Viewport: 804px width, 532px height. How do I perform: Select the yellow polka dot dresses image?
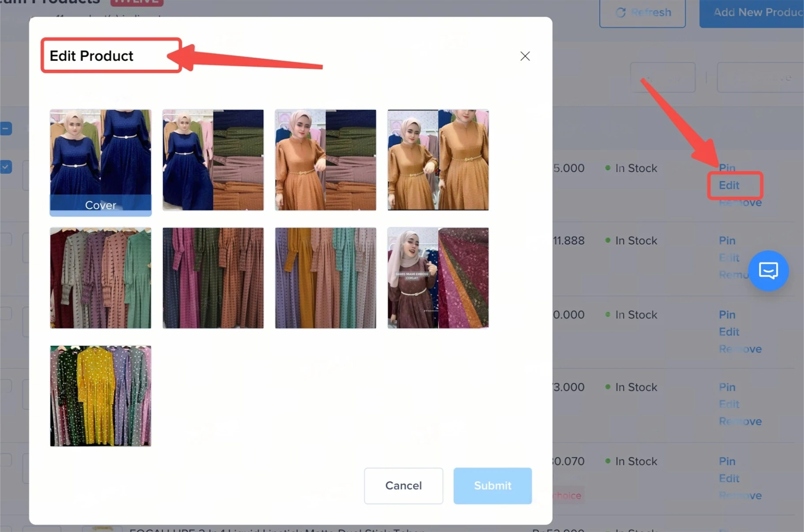(x=101, y=396)
